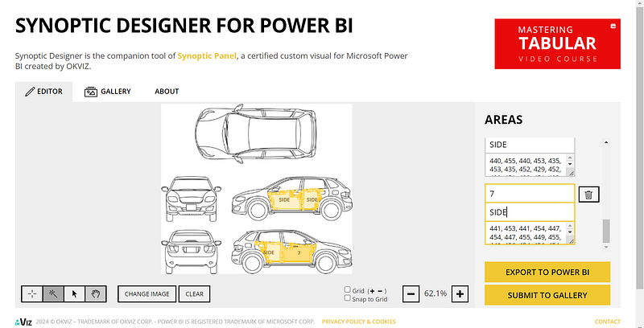Zoom in with the plus button

[x=460, y=294]
